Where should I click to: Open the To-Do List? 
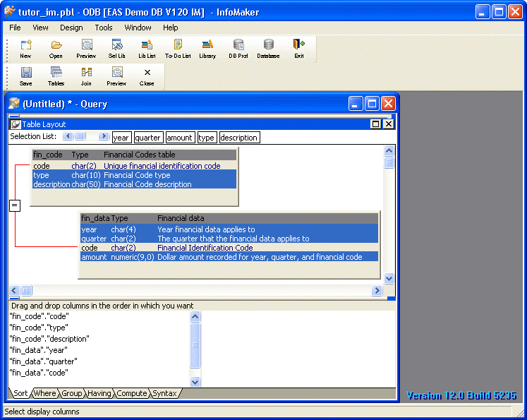178,49
